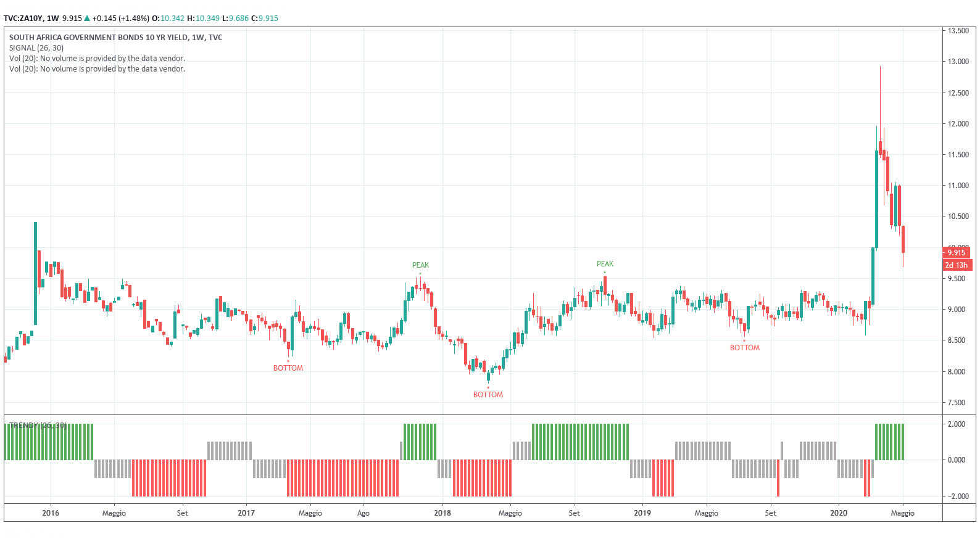The width and height of the screenshot is (980, 544).
Task: Click the 9.000 price axis label
Action: pyautogui.click(x=957, y=310)
